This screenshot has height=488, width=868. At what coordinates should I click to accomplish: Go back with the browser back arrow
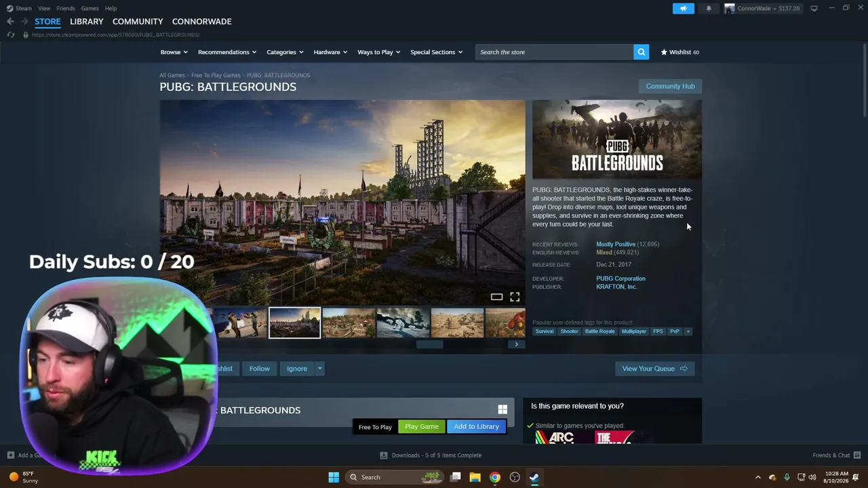pos(10,22)
